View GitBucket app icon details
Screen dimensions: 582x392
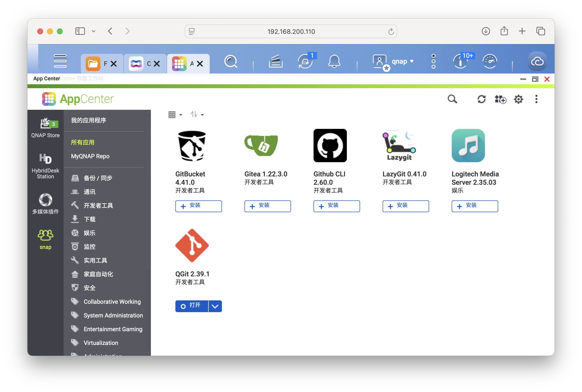(x=192, y=146)
